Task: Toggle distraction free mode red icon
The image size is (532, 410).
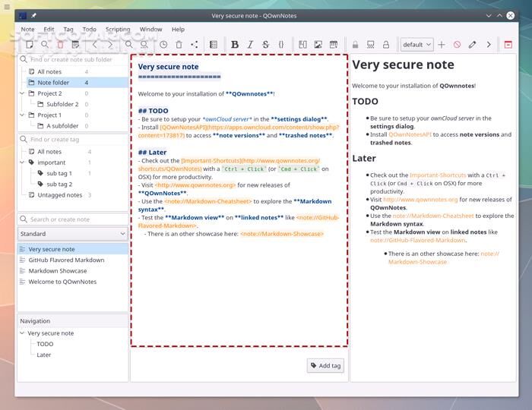Action: click(508, 44)
